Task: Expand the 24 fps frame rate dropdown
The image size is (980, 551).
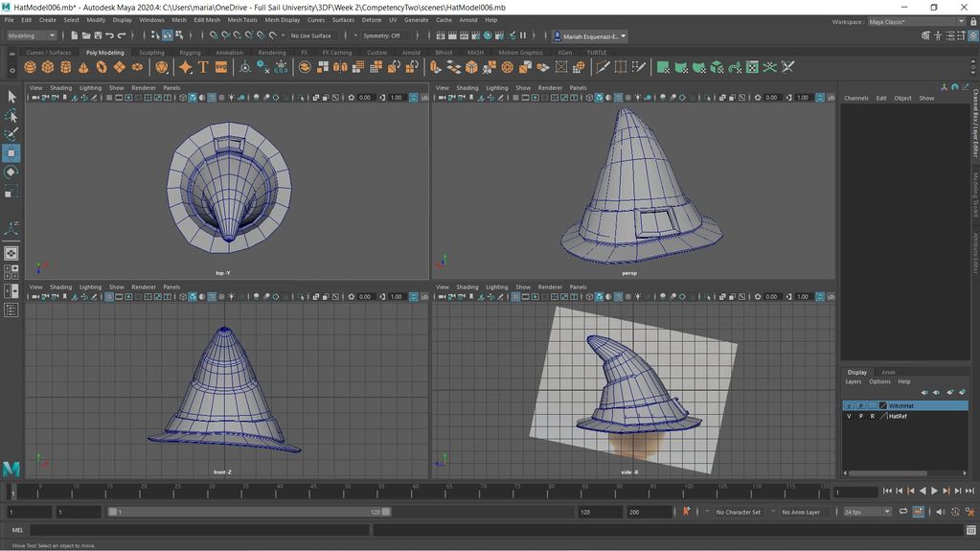Action: tap(866, 512)
